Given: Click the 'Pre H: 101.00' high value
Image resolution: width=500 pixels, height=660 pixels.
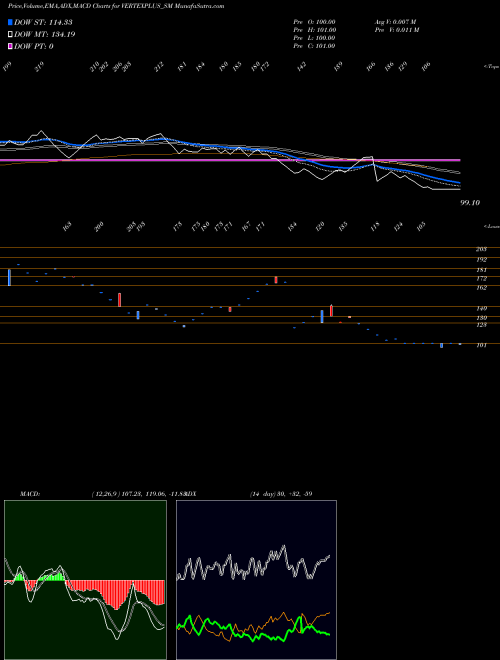Looking at the screenshot, I should coord(314,29).
